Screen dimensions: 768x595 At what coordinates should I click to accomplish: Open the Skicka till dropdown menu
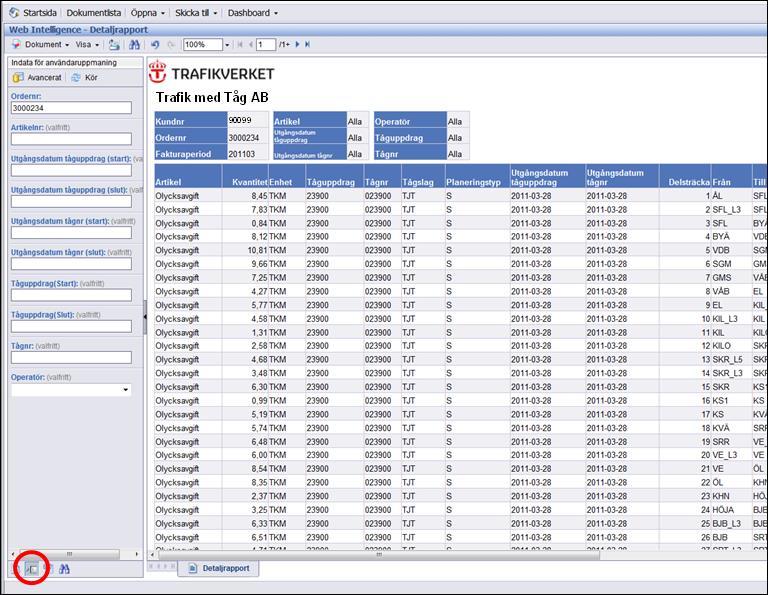coord(196,13)
